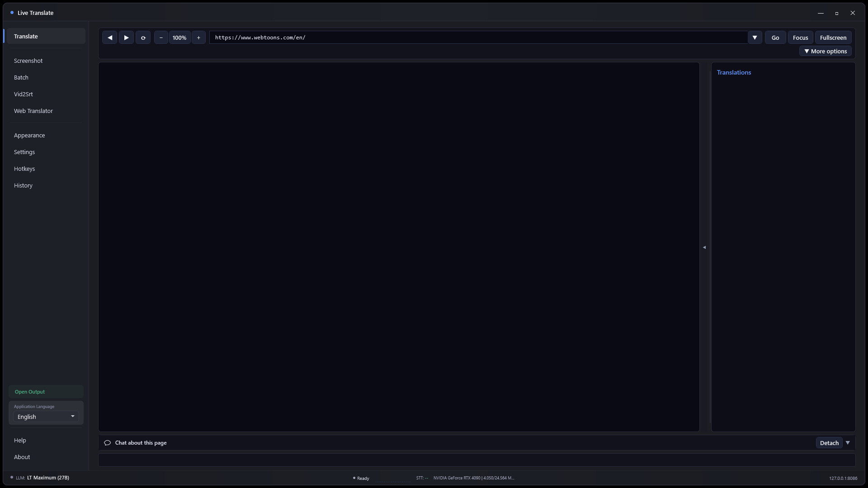Click the 127.0.0.1:8086 server address
Viewport: 868px width, 488px height.
coord(843,478)
